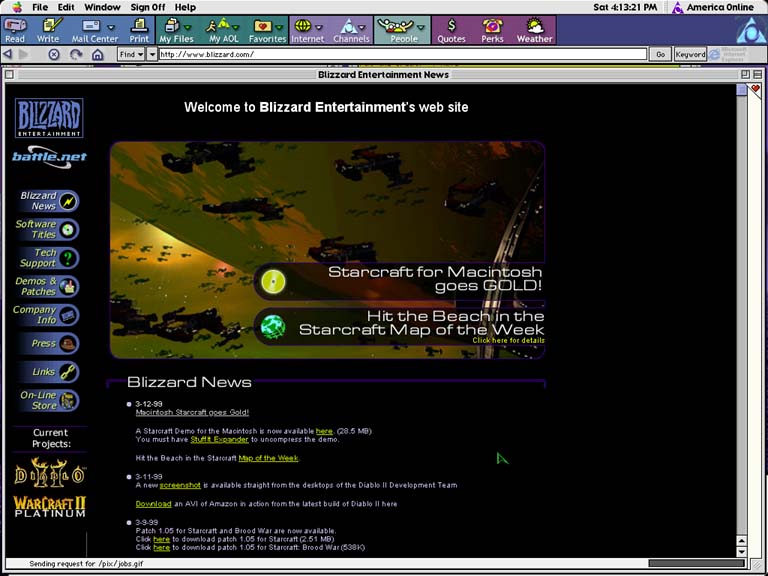Open the File menu
The width and height of the screenshot is (768, 576).
(x=40, y=7)
